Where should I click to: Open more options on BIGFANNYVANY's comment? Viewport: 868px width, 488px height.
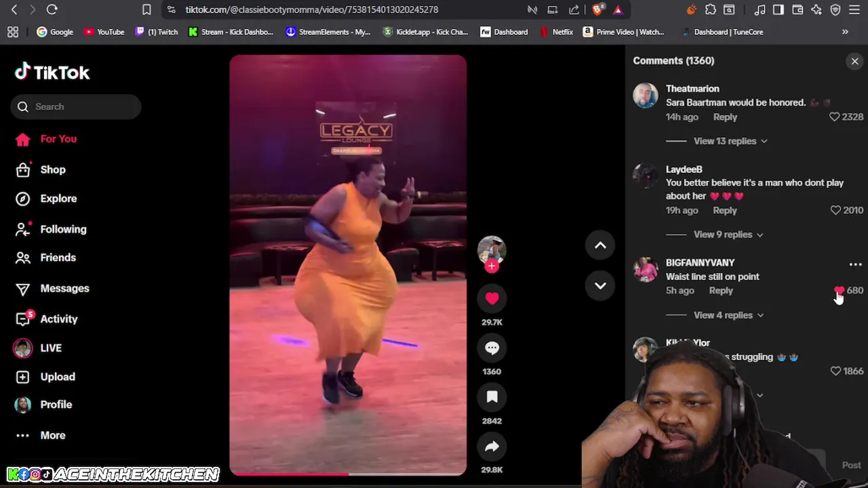click(x=855, y=264)
